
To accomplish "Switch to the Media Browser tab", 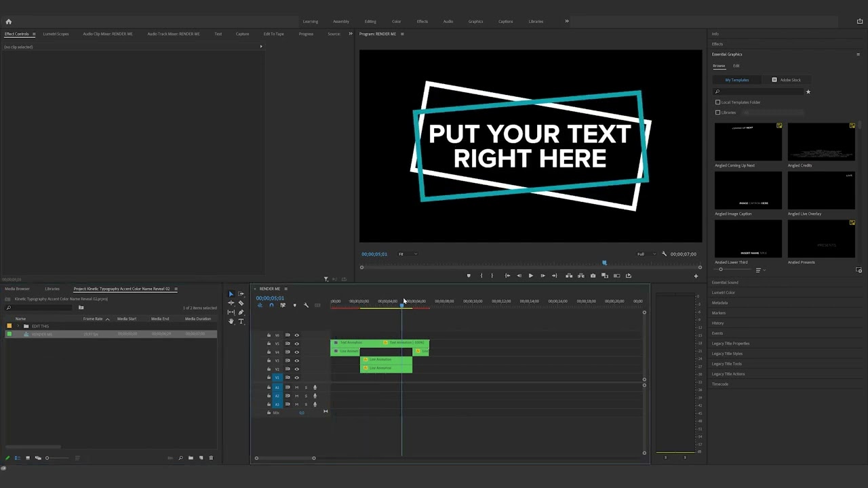I will click(18, 289).
